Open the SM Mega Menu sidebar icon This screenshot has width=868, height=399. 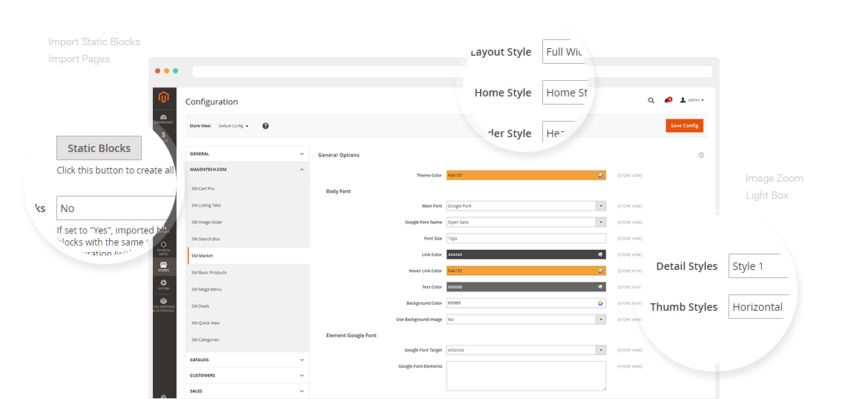coord(164,248)
